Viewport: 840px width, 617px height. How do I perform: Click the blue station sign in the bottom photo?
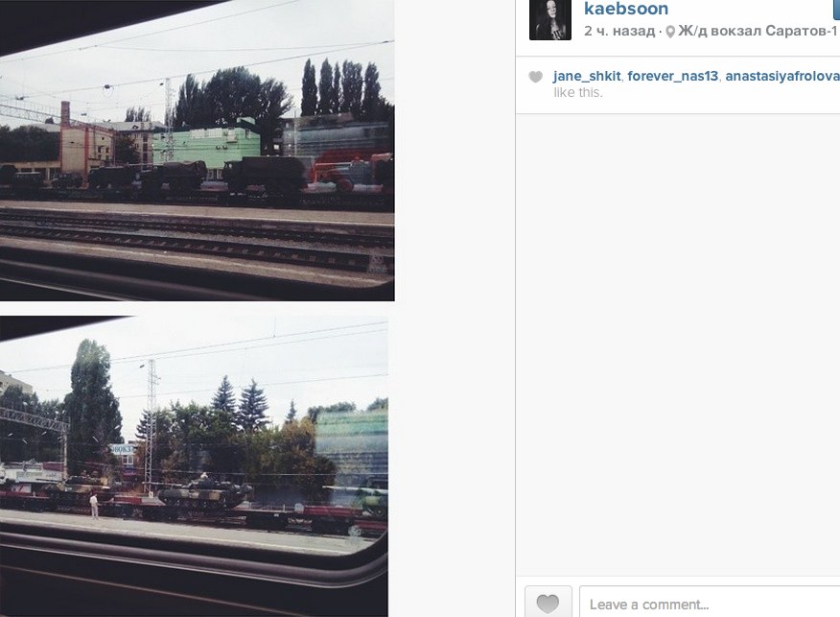coord(122,449)
